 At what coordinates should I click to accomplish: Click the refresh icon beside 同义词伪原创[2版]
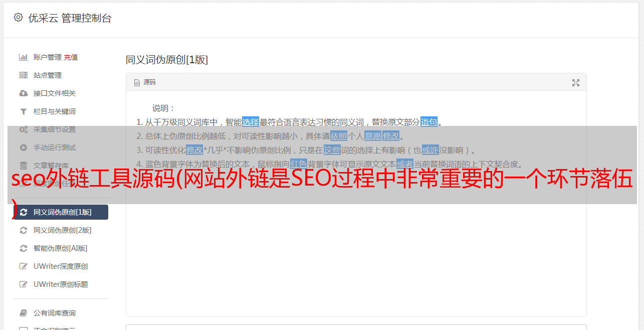23,230
